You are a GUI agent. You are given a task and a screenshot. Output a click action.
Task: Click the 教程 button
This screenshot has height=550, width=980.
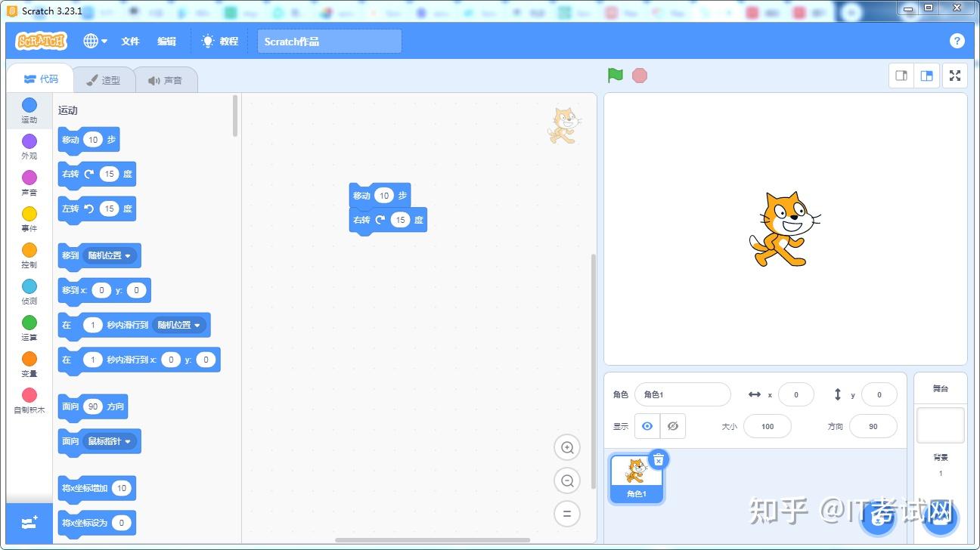(x=219, y=41)
